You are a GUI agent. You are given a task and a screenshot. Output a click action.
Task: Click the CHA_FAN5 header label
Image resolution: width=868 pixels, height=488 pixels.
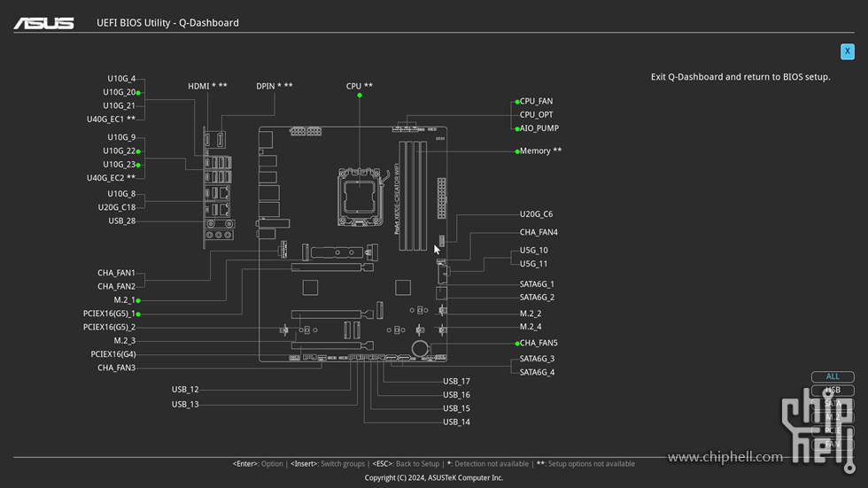coord(539,343)
